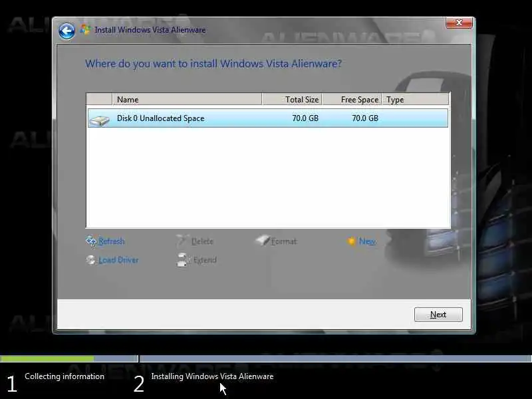Click the hard disk icon for Disk 0

pos(99,120)
